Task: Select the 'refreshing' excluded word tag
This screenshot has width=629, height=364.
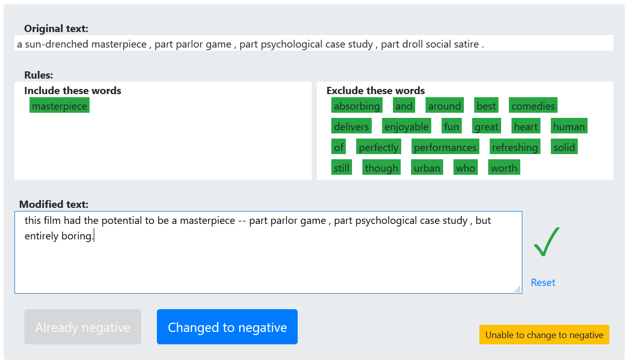Action: click(x=515, y=147)
